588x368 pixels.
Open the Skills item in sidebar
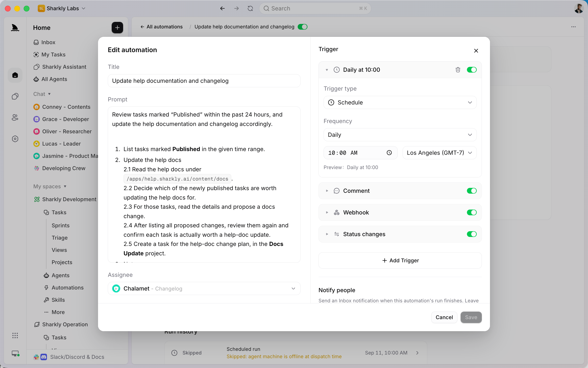pos(54,300)
